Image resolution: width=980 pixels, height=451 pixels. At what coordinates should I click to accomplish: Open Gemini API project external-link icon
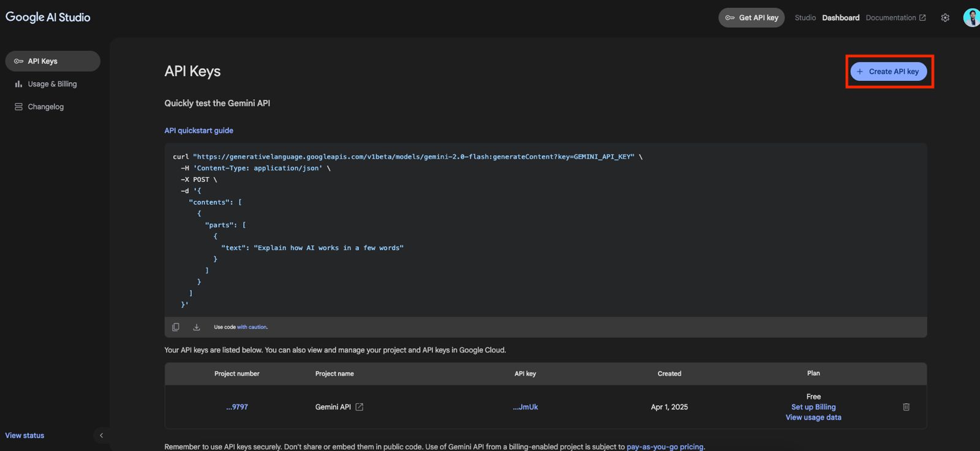360,407
